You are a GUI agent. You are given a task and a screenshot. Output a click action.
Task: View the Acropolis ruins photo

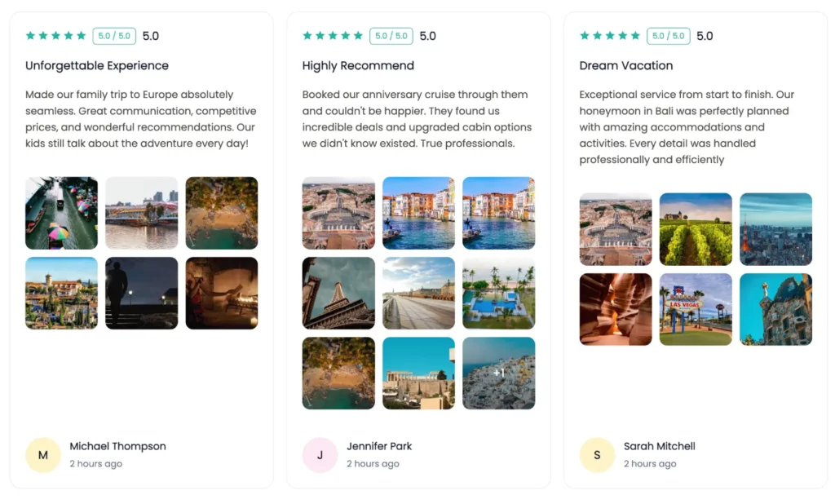(x=418, y=373)
